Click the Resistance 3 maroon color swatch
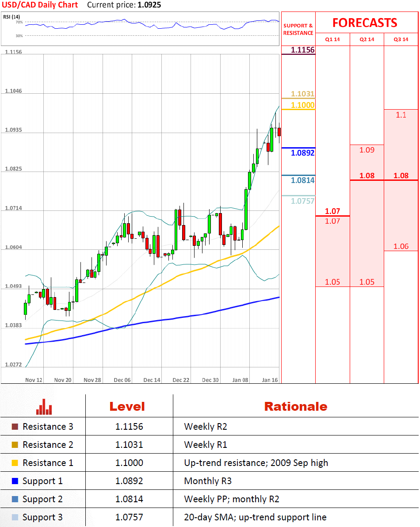 [x=15, y=427]
